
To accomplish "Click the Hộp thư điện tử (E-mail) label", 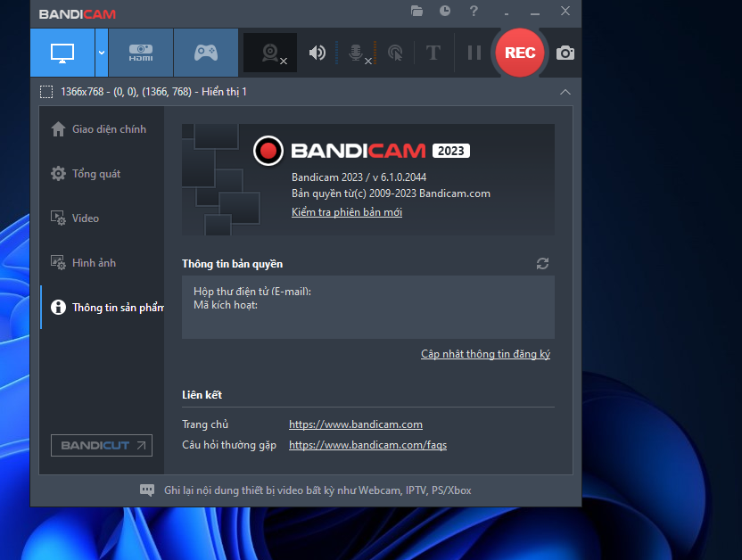I will coord(252,292).
